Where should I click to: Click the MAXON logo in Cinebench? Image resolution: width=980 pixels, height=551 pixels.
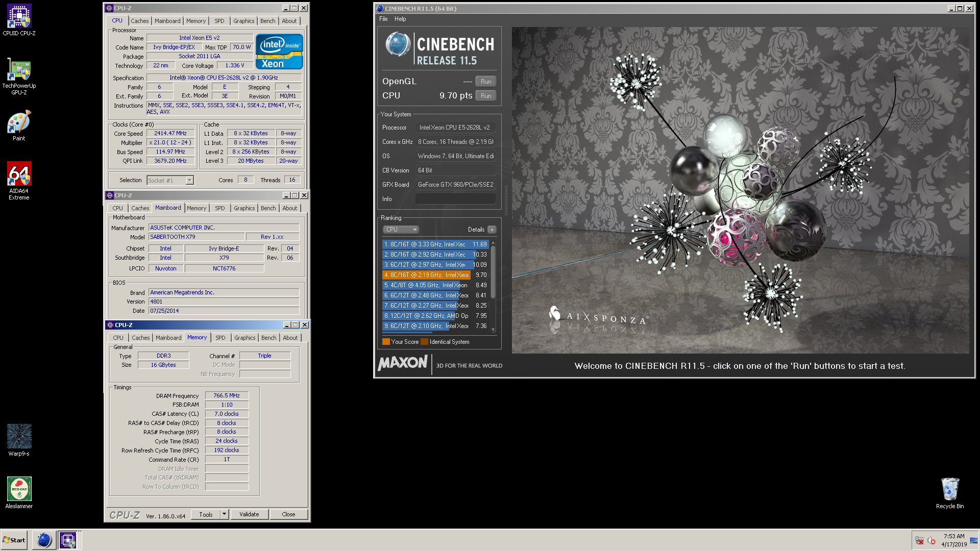(403, 363)
